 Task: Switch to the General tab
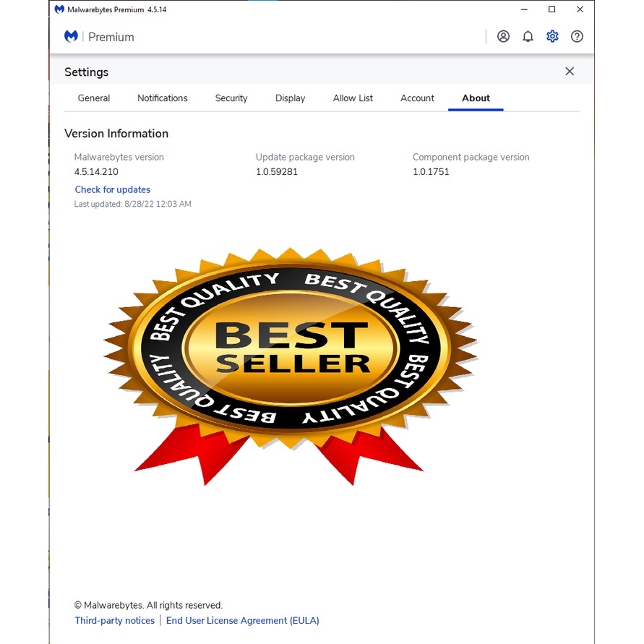pos(94,98)
